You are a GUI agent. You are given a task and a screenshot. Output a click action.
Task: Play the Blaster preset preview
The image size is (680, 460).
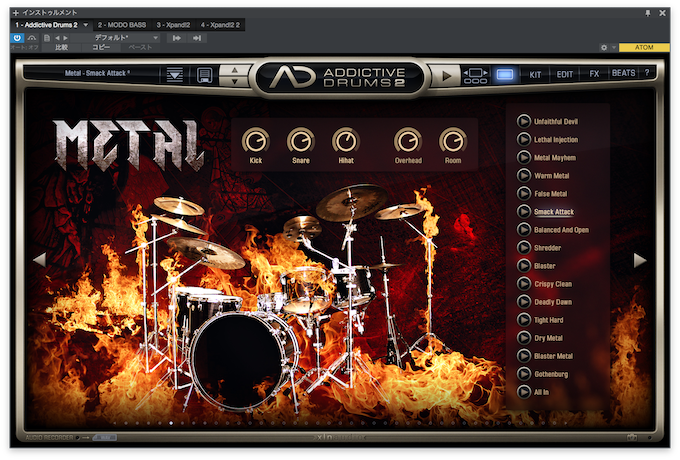click(524, 265)
